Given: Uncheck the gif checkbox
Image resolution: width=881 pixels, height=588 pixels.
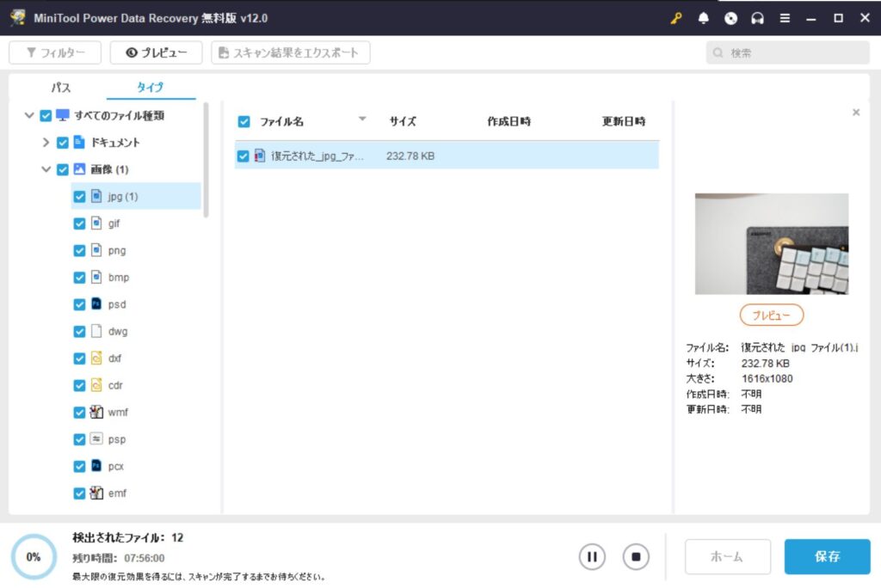Looking at the screenshot, I should [x=79, y=224].
